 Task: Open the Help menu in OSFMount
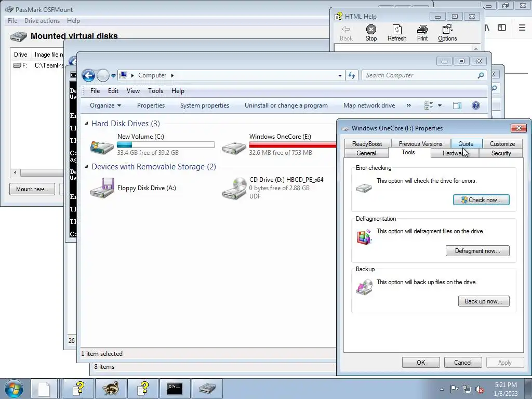tap(73, 21)
